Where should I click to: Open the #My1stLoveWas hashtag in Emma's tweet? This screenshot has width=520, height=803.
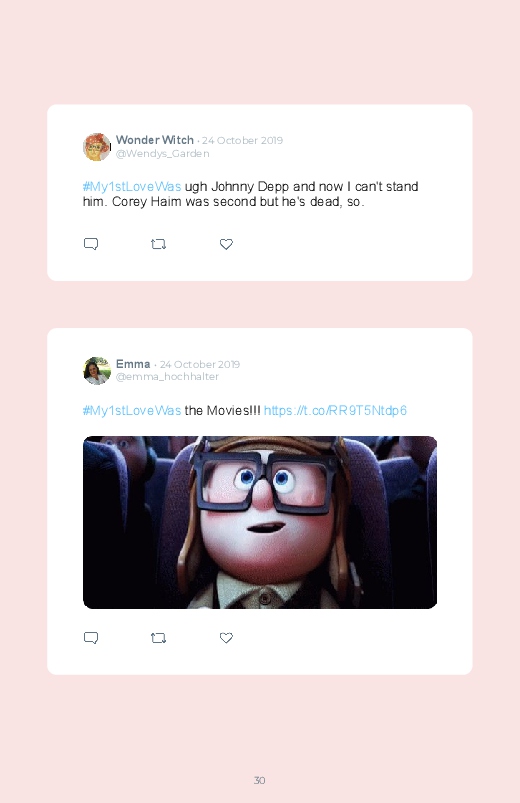coord(132,410)
